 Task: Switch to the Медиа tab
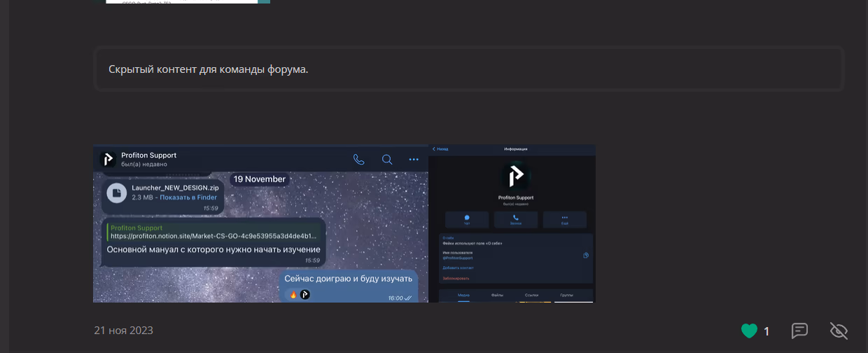point(463,296)
